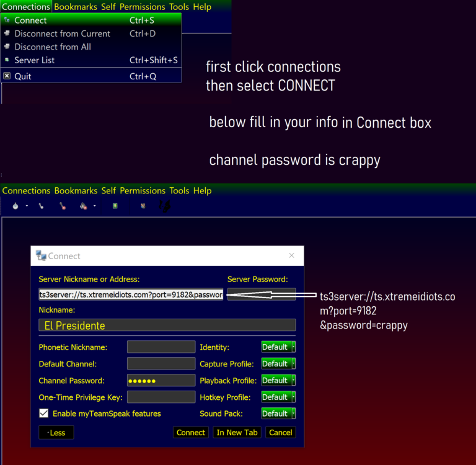This screenshot has width=476, height=465.
Task: Click the Channel Password field
Action: (x=161, y=380)
